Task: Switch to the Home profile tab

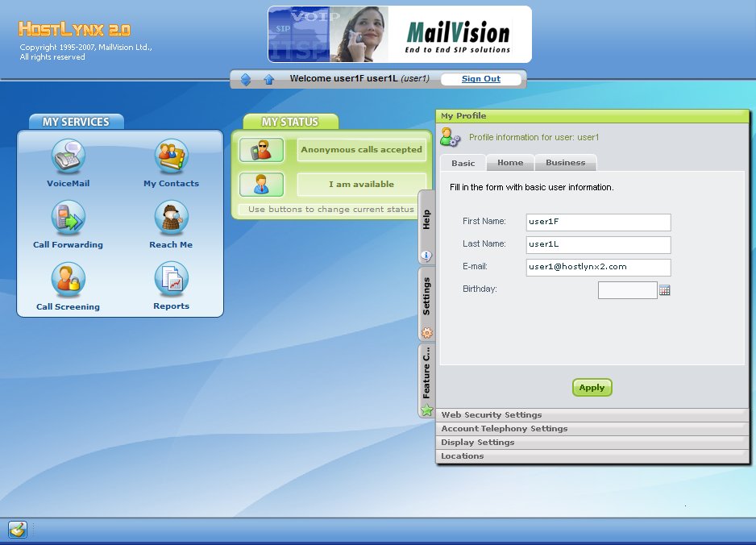Action: click(510, 163)
